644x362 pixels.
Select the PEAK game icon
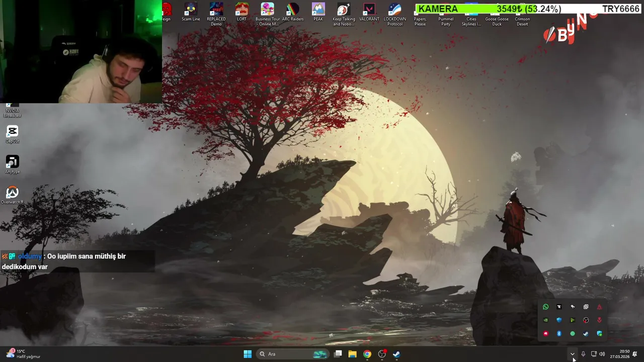point(318,12)
